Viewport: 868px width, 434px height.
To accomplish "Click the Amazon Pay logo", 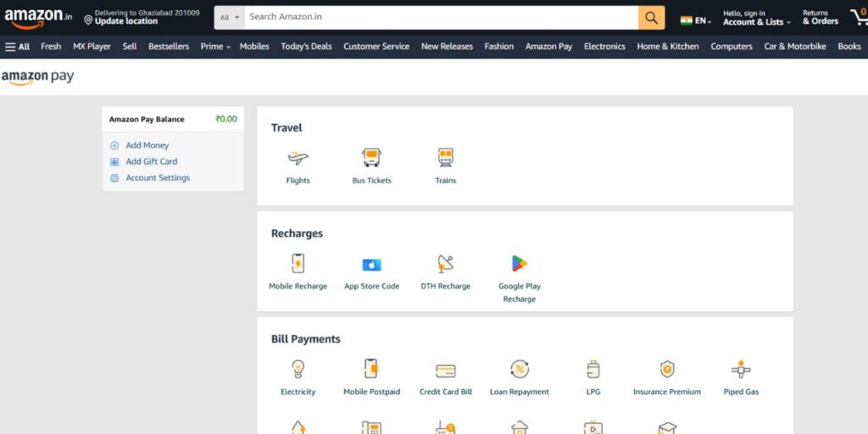I will 37,77.
